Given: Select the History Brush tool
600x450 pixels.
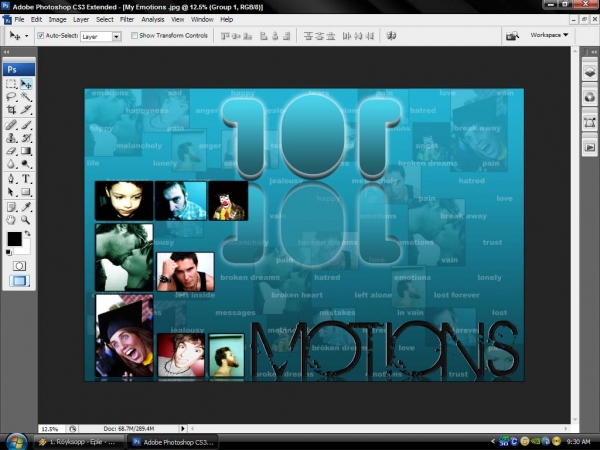Looking at the screenshot, I should click(x=26, y=138).
